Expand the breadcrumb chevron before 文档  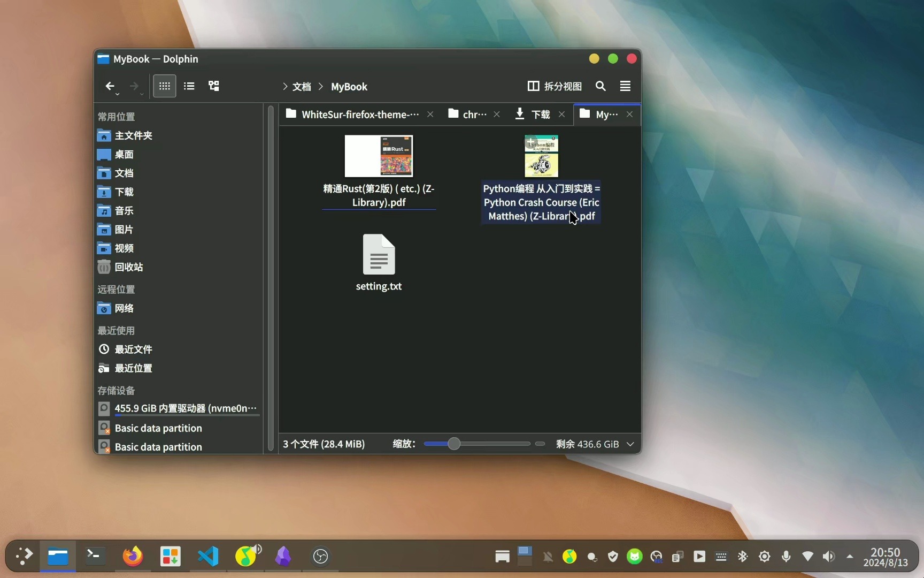[x=285, y=86]
